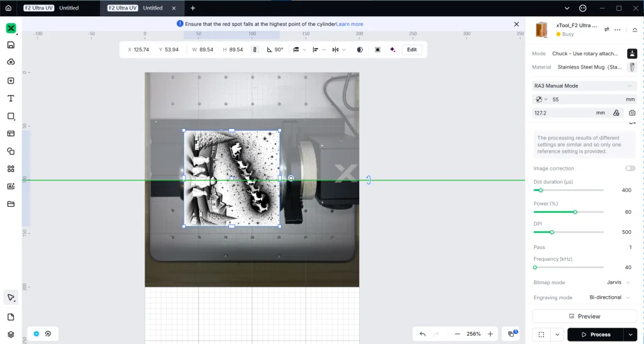This screenshot has height=344, width=644.
Task: Adjust the DPI slider
Action: point(569,232)
